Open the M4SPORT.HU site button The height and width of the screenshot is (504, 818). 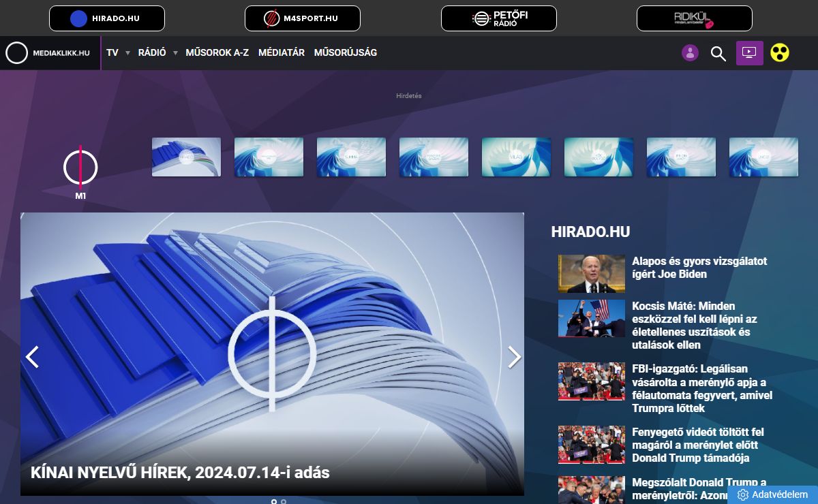click(x=303, y=18)
